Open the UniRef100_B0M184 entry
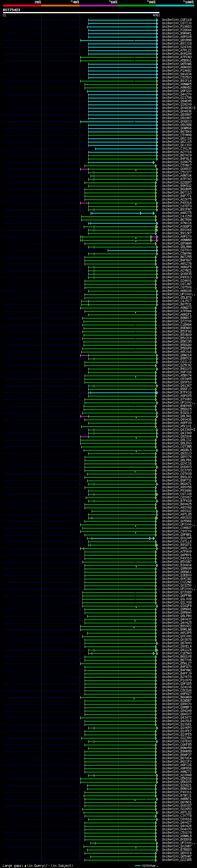The width and height of the screenshot is (197, 868). [177, 54]
